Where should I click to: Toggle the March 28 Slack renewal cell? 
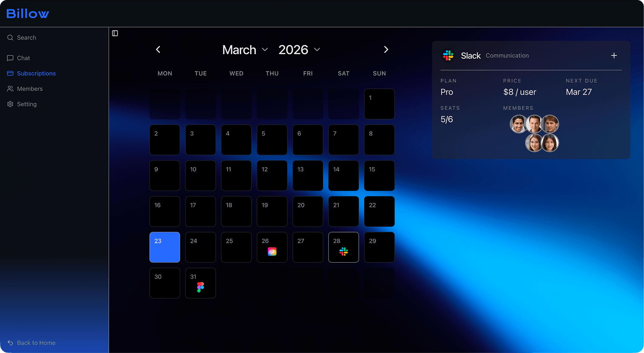(x=343, y=247)
